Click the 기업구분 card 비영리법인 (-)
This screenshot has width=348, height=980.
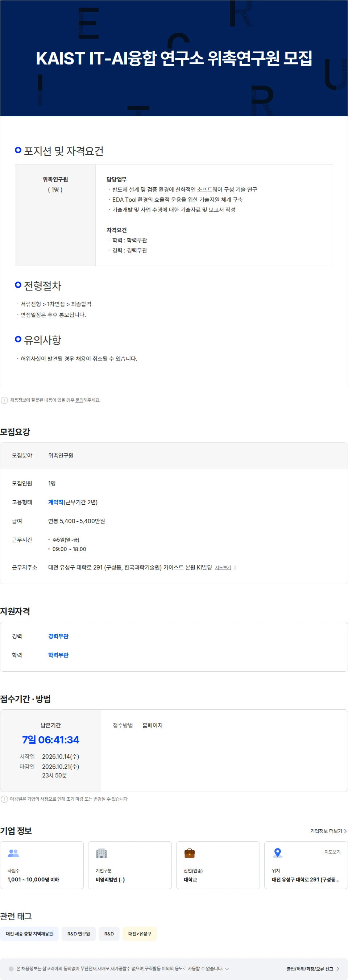coord(130,865)
